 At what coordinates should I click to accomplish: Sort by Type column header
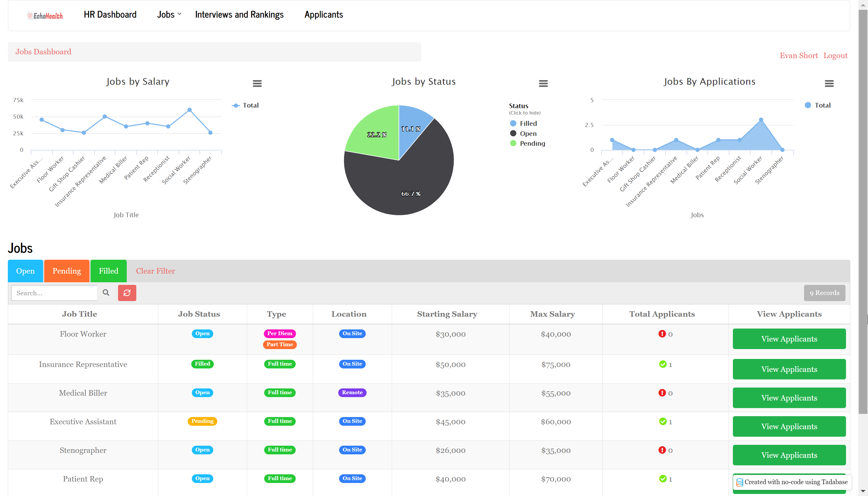click(x=276, y=314)
